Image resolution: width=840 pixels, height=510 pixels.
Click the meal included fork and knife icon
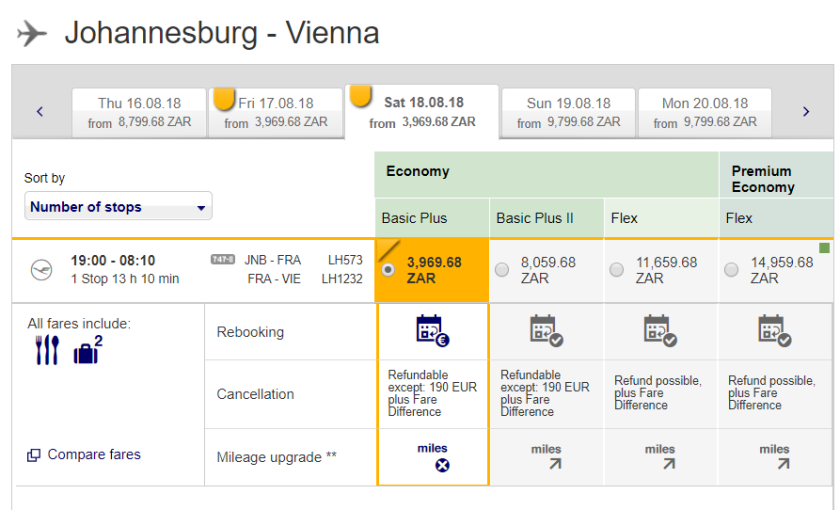[x=47, y=350]
